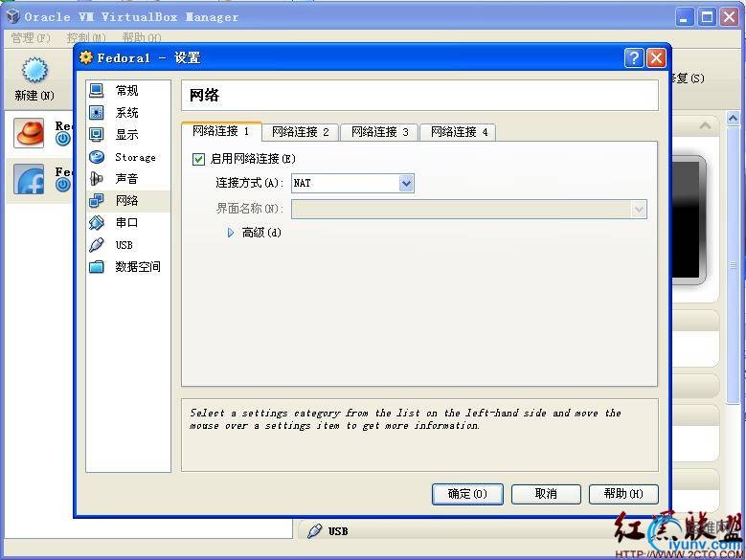Viewport: 746px width, 560px height.
Task: Open the 声音 audio speaker icon
Action: click(97, 179)
